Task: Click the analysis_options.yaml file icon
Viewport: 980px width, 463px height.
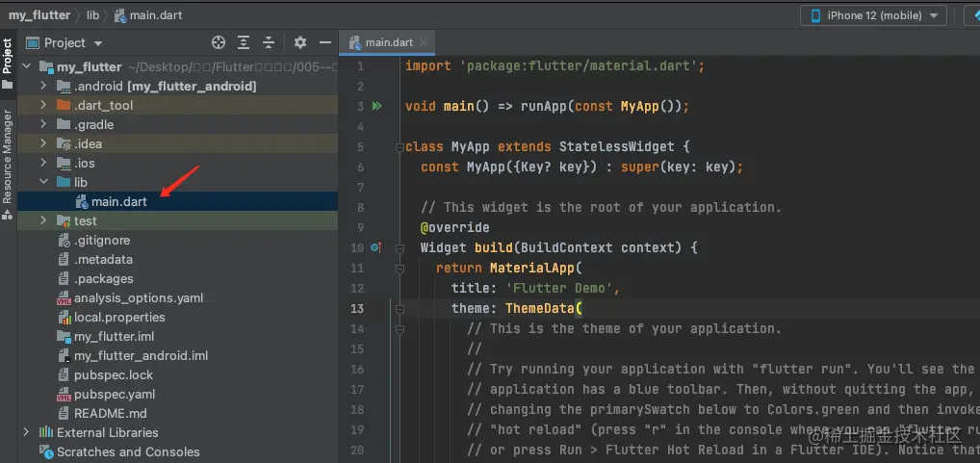Action: [64, 298]
